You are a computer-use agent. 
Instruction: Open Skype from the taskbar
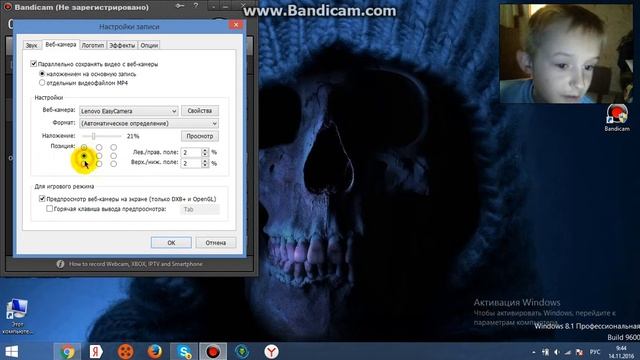click(184, 351)
